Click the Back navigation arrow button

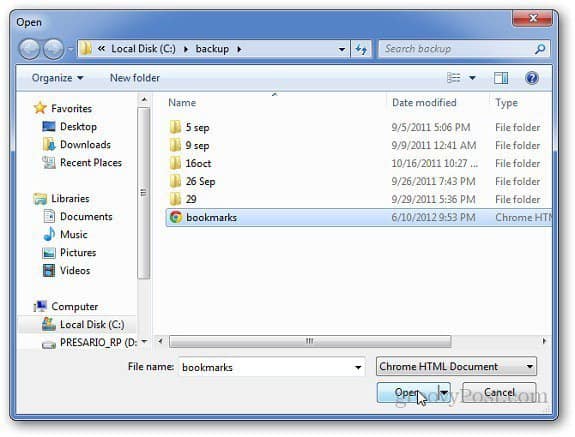click(29, 49)
